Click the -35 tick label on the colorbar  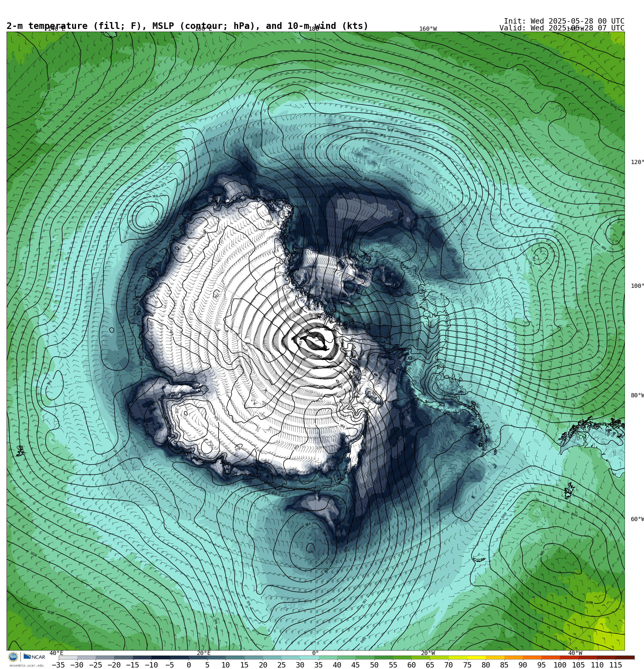pos(58,665)
